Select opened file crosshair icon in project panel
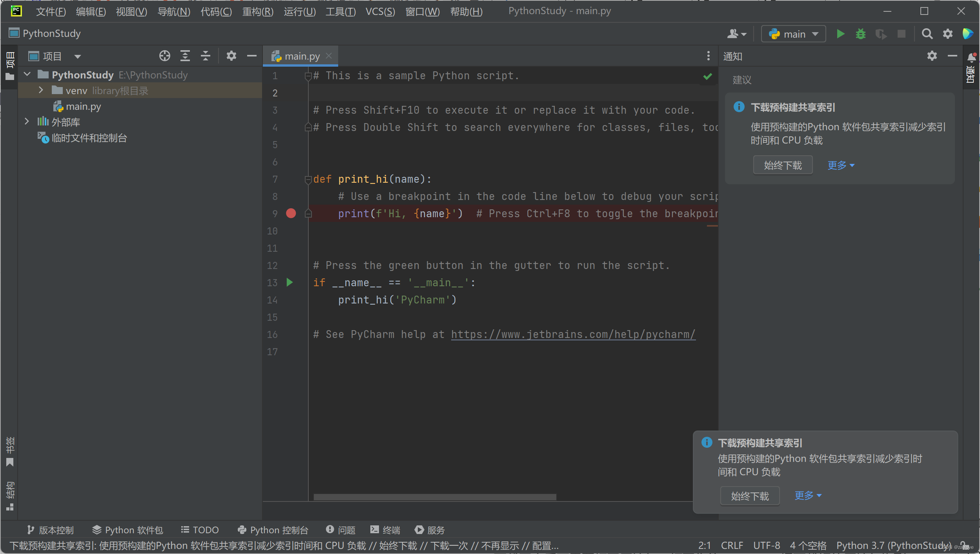Screen dimensions: 980x554 tap(165, 56)
